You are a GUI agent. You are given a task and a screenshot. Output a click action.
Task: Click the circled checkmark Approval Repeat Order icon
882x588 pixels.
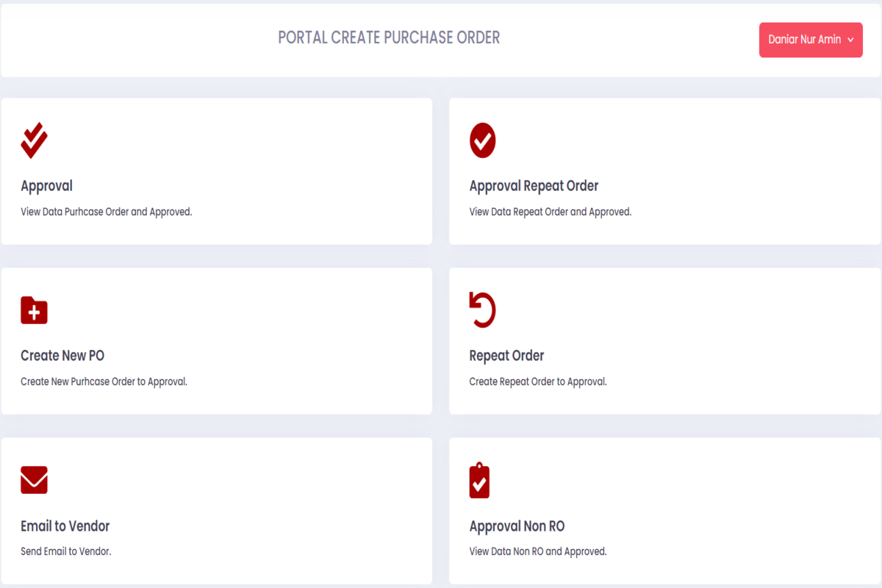click(x=482, y=140)
